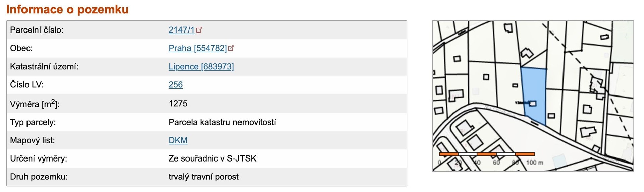644x192 pixels.
Task: Open parcel number 2147/1 link
Action: (x=181, y=30)
